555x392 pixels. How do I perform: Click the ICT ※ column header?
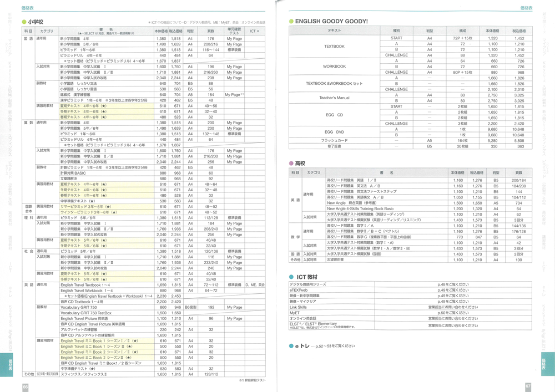pos(254,31)
